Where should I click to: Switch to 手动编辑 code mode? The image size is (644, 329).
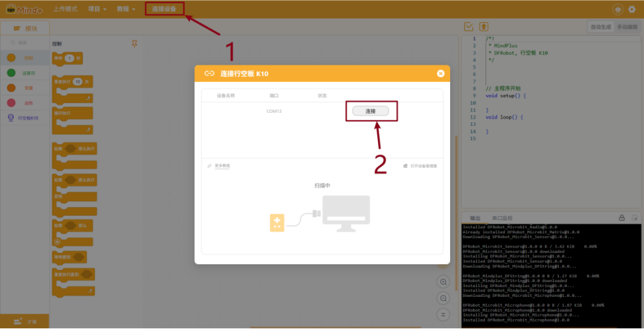click(x=627, y=27)
